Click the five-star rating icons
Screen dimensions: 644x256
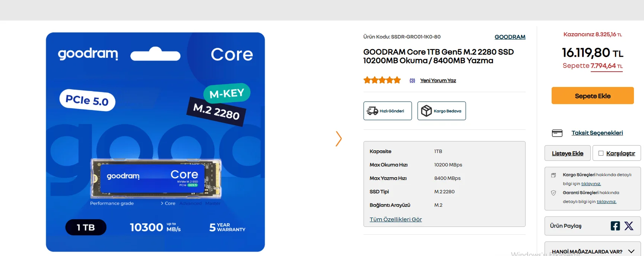pyautogui.click(x=382, y=80)
